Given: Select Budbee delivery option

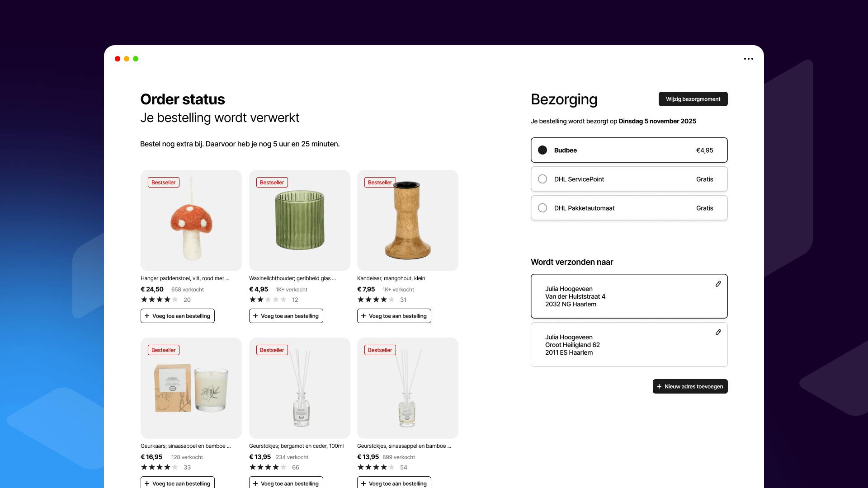Looking at the screenshot, I should [542, 150].
